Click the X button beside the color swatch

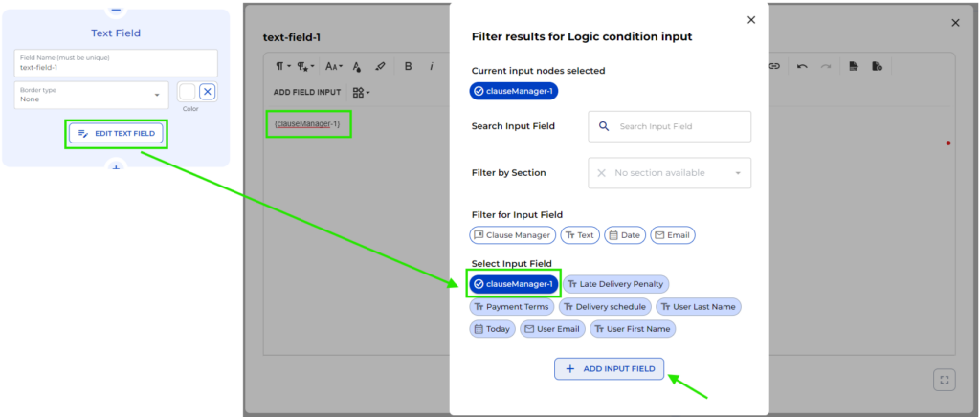click(x=208, y=92)
